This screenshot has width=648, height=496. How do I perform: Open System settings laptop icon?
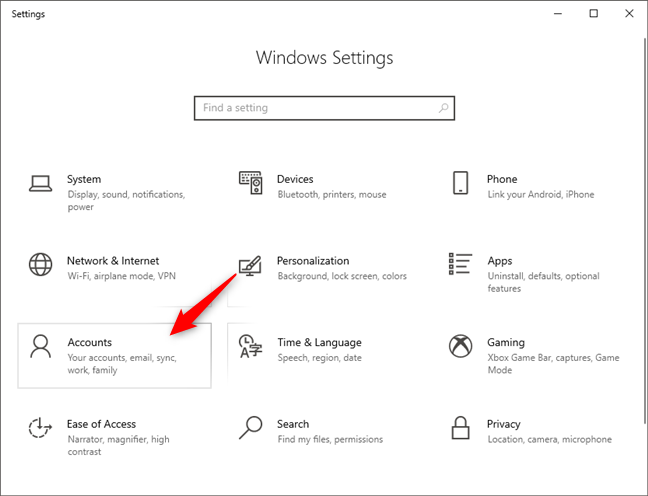40,184
